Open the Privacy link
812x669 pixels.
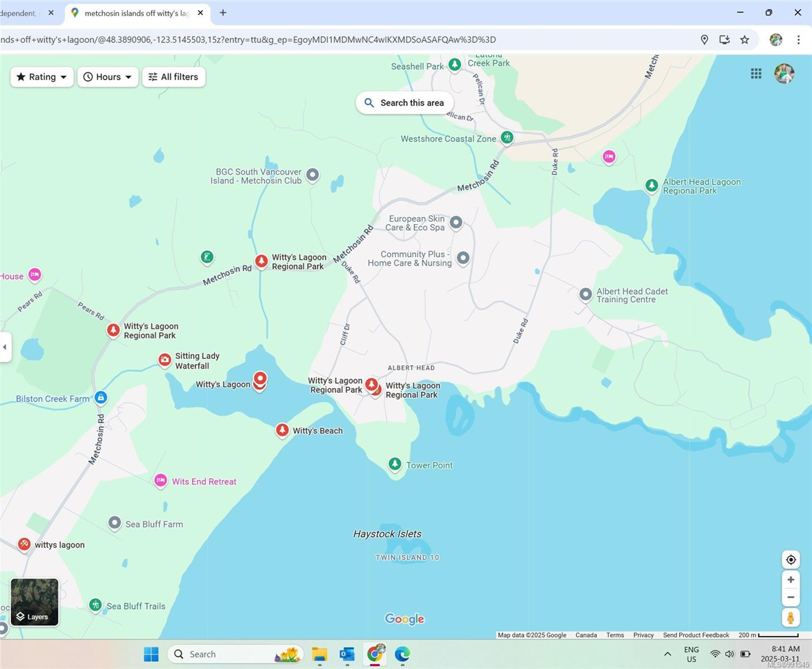(x=643, y=635)
